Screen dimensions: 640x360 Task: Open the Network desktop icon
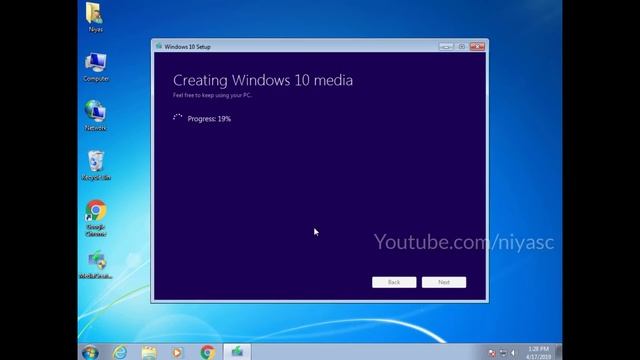[x=96, y=116]
